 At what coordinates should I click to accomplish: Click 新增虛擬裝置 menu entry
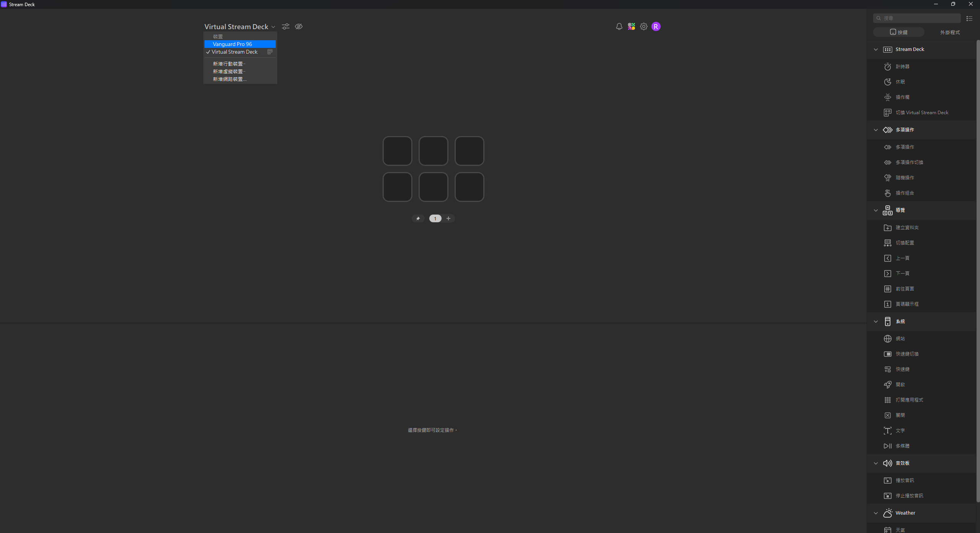(x=229, y=72)
